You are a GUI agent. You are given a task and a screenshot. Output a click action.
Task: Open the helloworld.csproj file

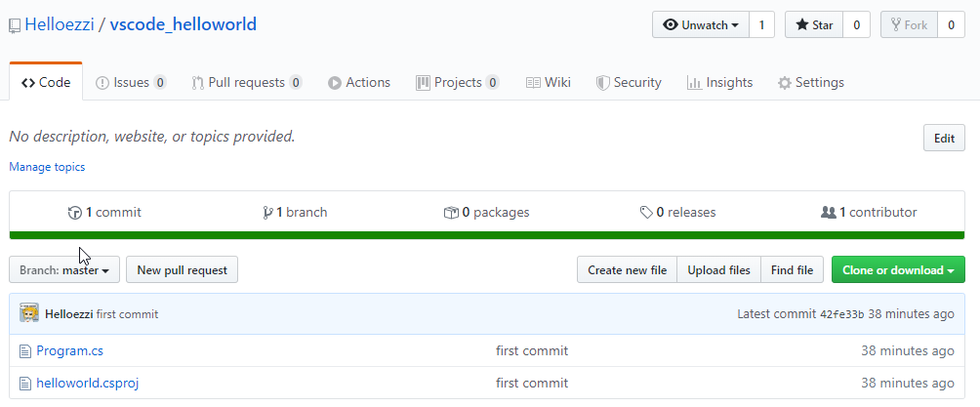[x=88, y=383]
